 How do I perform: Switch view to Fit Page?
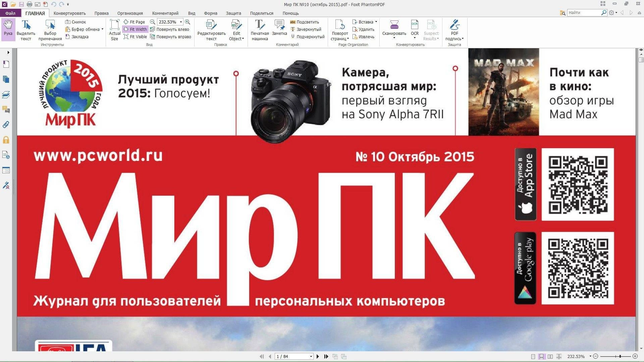[x=134, y=22]
